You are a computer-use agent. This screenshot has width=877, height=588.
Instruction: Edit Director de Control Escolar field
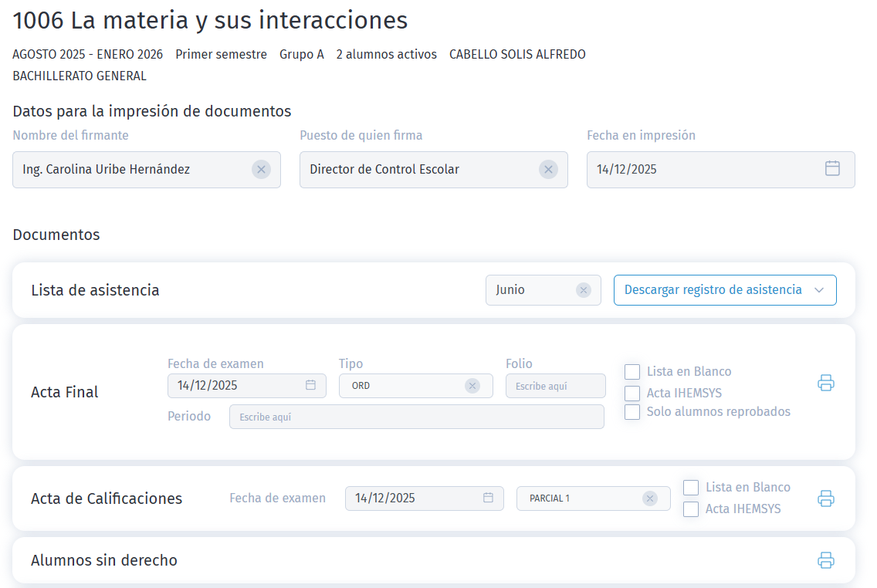433,169
